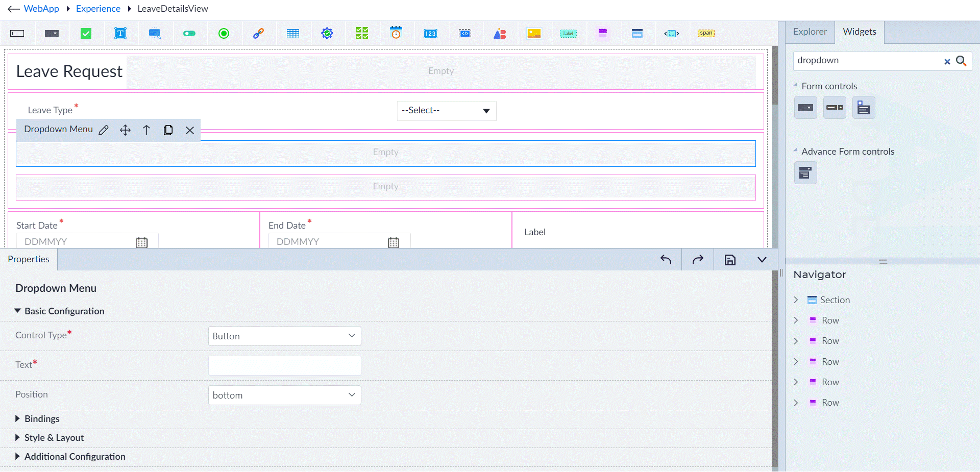Expand the Additional Configuration section

70,457
